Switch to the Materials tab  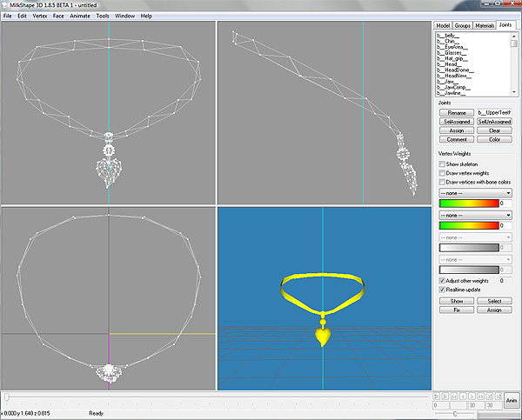pos(484,26)
